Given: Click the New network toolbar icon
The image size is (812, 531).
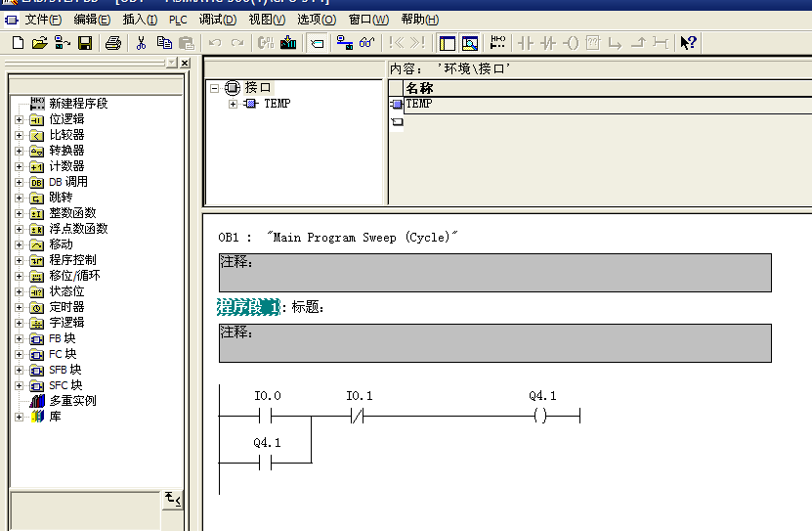Looking at the screenshot, I should pos(497,43).
